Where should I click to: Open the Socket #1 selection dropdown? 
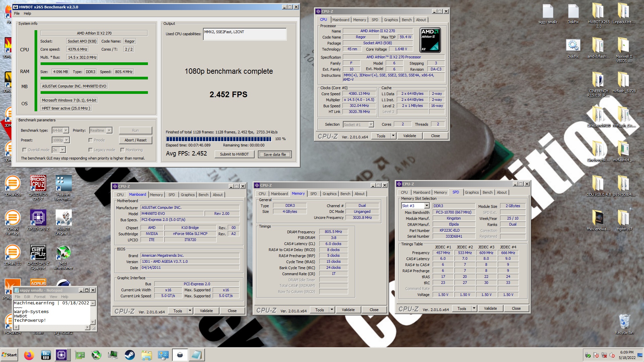tap(358, 124)
